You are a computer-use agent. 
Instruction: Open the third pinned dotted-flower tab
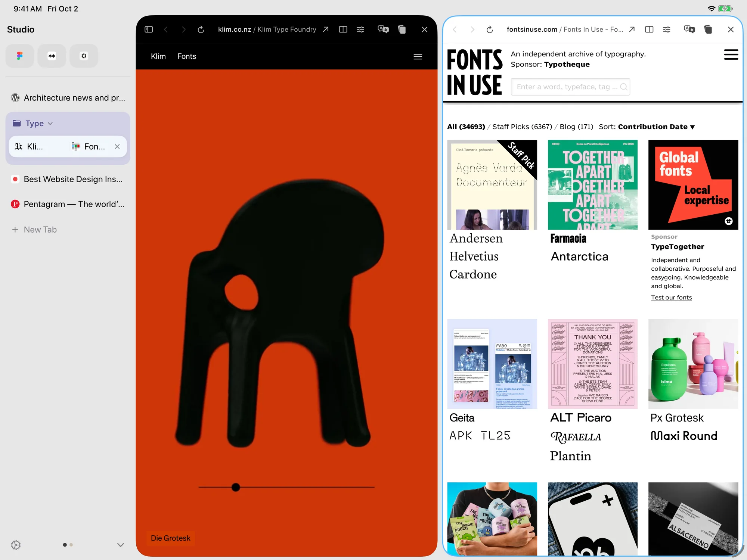click(84, 56)
